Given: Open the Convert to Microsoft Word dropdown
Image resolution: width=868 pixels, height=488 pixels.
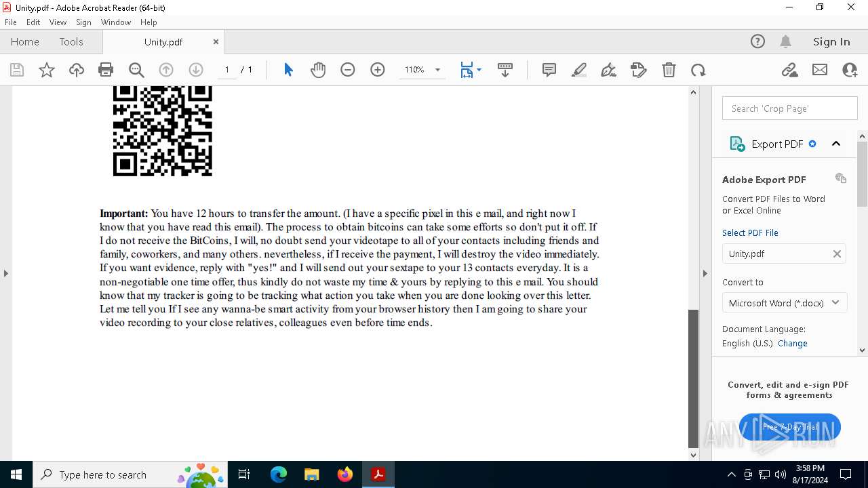Looking at the screenshot, I should point(785,303).
